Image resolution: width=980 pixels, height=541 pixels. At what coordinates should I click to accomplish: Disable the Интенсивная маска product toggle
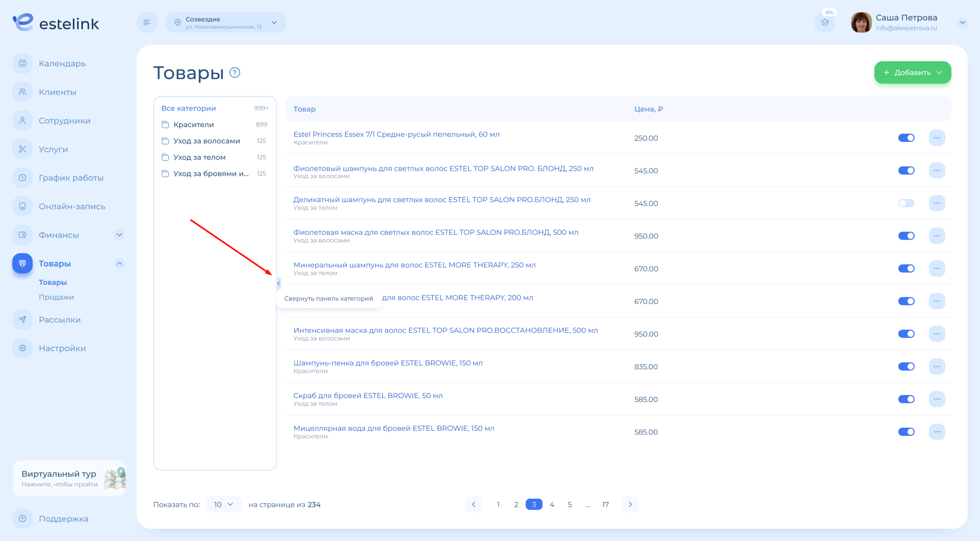point(906,334)
